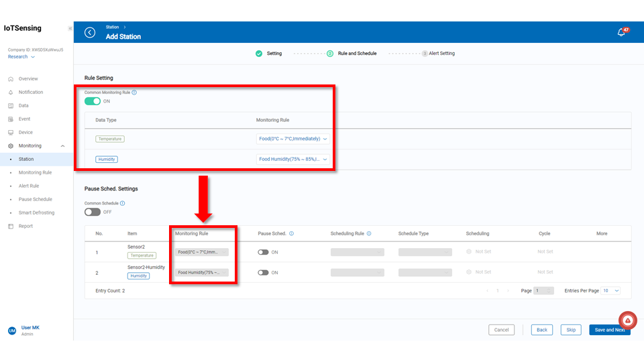Toggle Pause Sched. for Sensor2 row
This screenshot has width=644, height=362.
[x=263, y=252]
